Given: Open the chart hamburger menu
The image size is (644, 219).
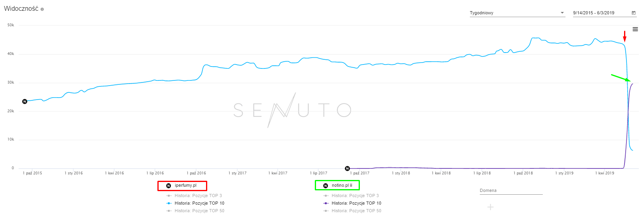Looking at the screenshot, I should [x=635, y=29].
